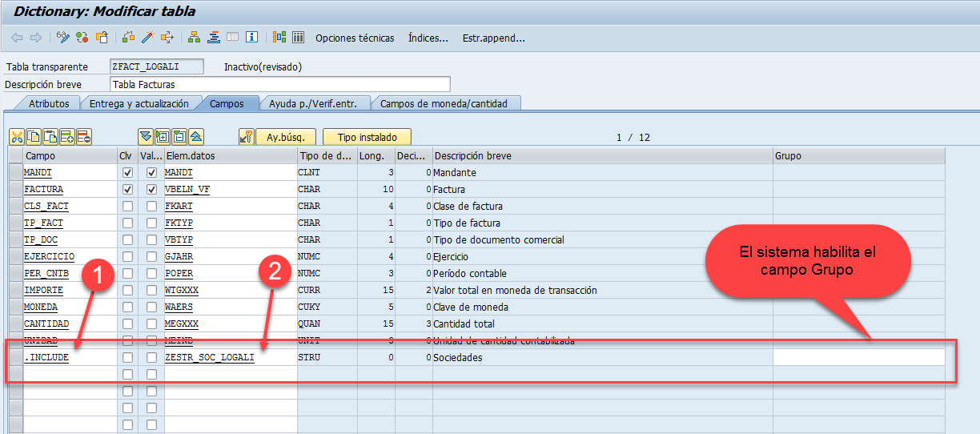This screenshot has width=980, height=434.
Task: Click the GJAHR data element cell
Action: point(231,257)
